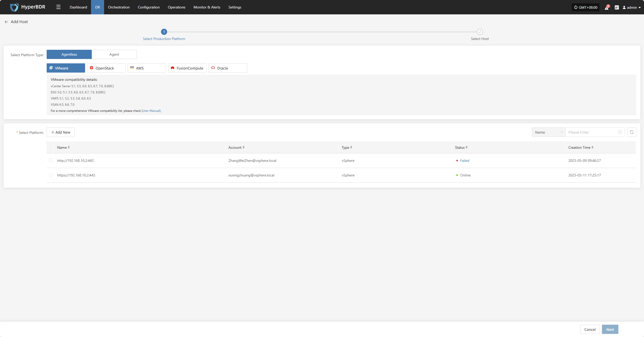The width and height of the screenshot is (644, 337).
Task: Click the search magnifier icon
Action: click(x=620, y=132)
